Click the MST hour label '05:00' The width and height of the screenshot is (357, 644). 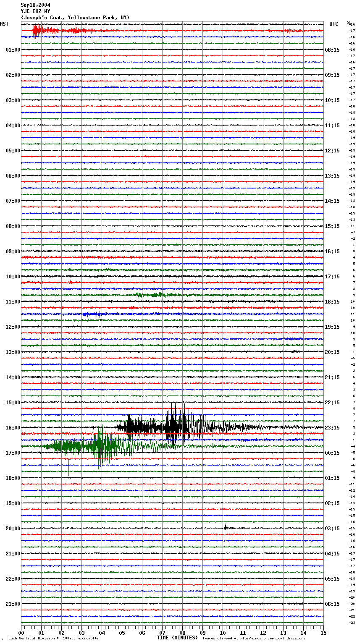click(13, 151)
